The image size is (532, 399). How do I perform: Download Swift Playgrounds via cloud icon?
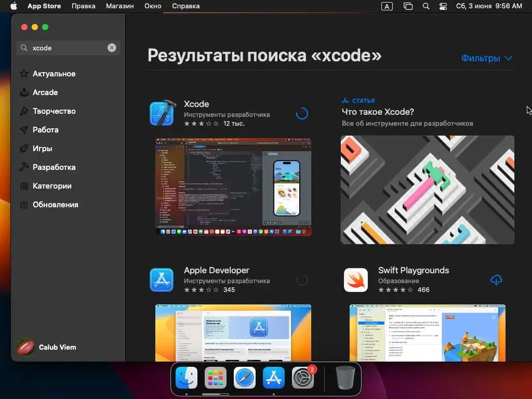496,280
